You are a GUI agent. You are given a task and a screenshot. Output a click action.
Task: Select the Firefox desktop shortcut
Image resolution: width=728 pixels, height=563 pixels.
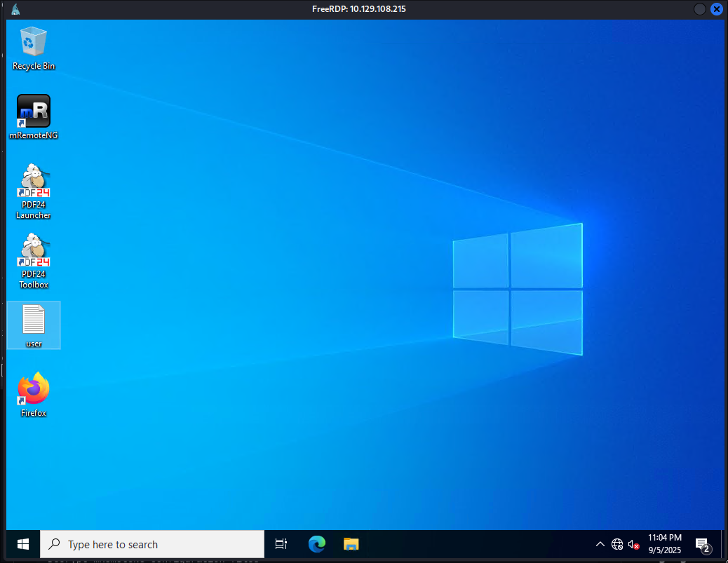tap(34, 395)
